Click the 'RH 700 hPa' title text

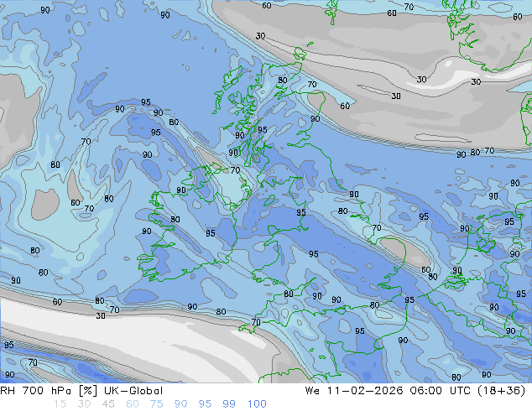35,391
